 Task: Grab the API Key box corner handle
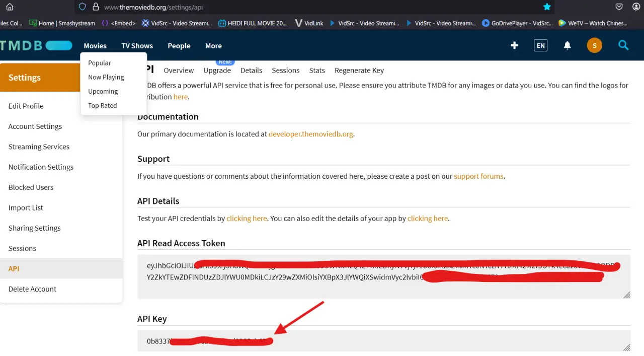coord(626,347)
